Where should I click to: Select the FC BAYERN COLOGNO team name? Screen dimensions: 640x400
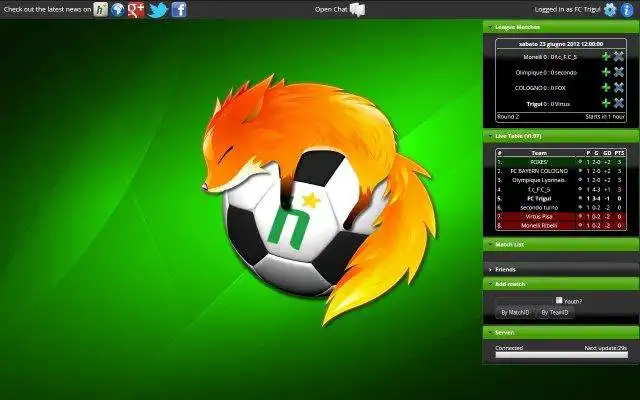click(x=539, y=171)
